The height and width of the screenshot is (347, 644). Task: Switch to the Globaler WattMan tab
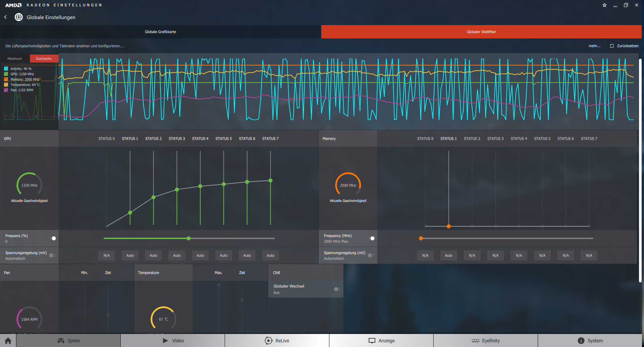481,32
